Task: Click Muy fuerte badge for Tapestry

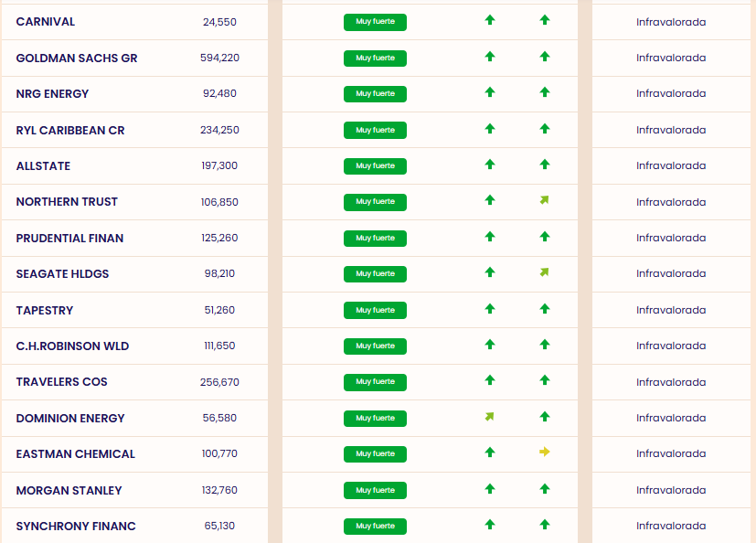Action: click(375, 310)
